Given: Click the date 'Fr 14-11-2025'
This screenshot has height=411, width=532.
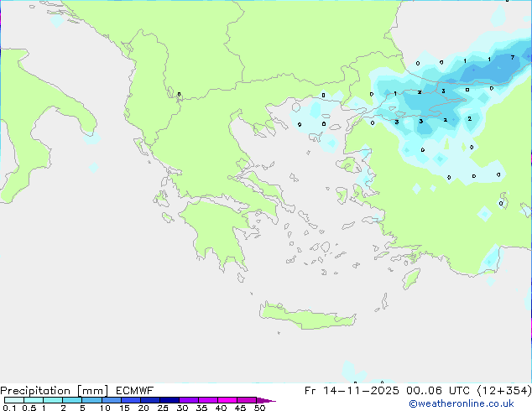Looking at the screenshot, I should pyautogui.click(x=352, y=391).
